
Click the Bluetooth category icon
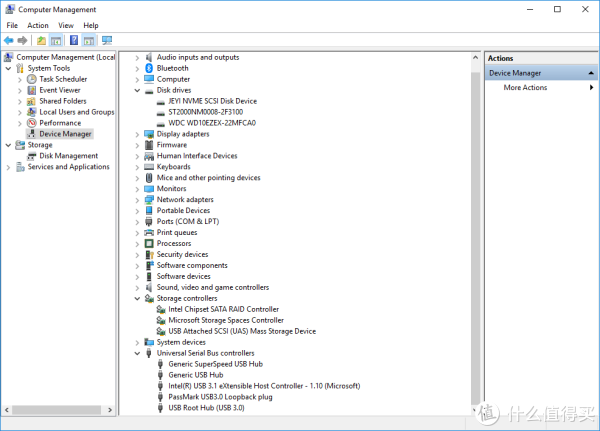pos(149,68)
